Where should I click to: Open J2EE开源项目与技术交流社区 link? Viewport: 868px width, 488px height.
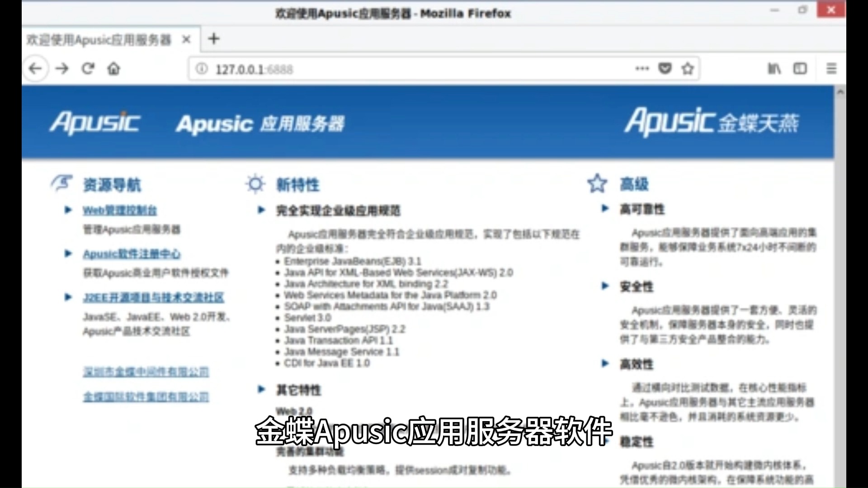click(153, 297)
